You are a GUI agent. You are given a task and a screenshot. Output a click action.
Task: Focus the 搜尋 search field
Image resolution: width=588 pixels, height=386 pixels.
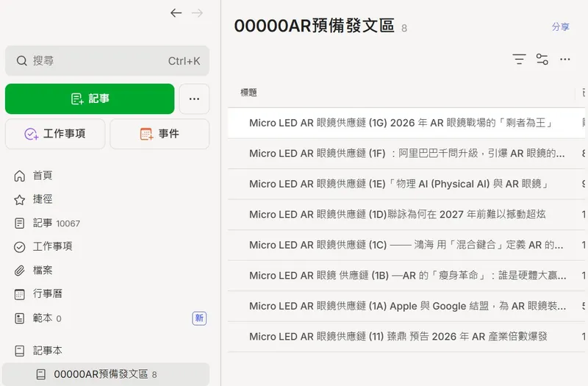(107, 61)
